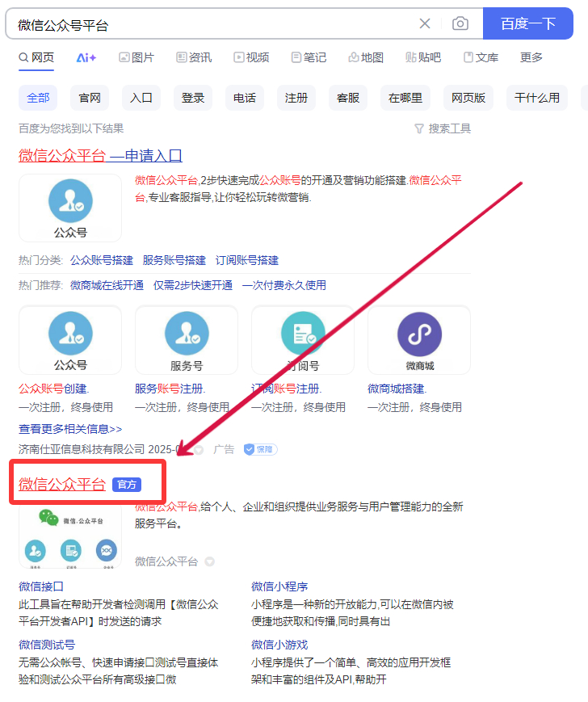Open 微信接口 sublink

[x=41, y=586]
